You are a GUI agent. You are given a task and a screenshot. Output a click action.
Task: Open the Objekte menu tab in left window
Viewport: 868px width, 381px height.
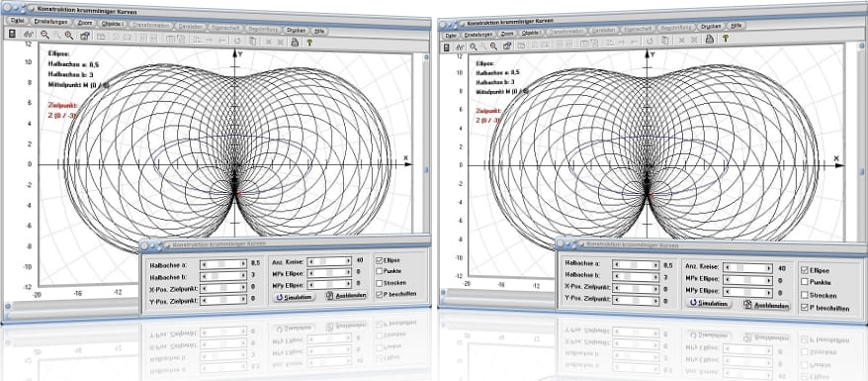pos(114,24)
